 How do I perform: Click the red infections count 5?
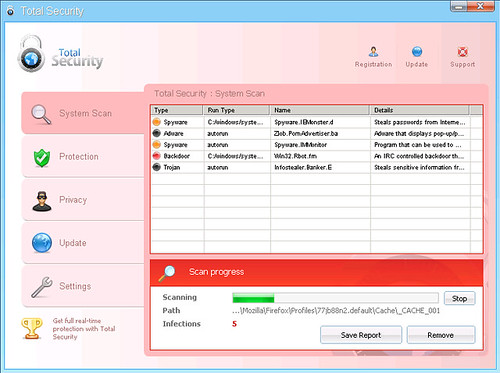[x=234, y=324]
